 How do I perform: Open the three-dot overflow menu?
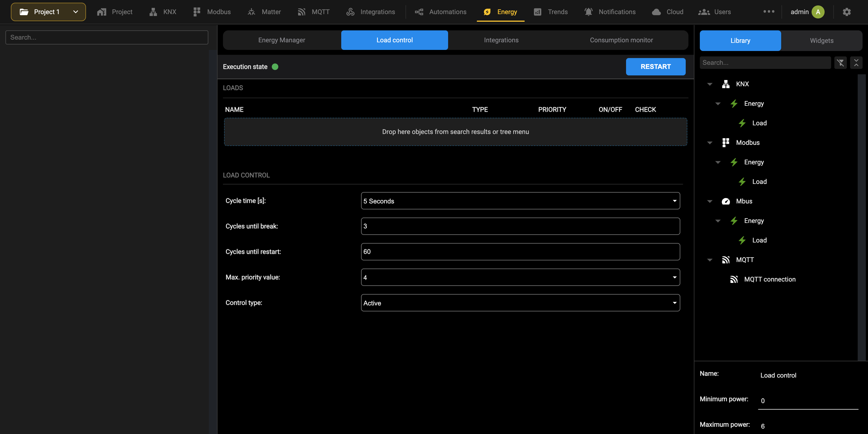click(x=769, y=11)
